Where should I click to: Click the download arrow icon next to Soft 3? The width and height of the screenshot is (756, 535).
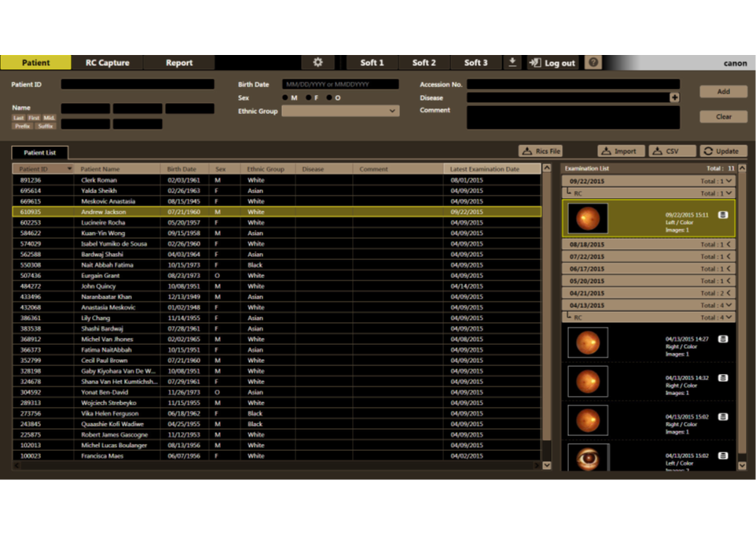click(512, 63)
